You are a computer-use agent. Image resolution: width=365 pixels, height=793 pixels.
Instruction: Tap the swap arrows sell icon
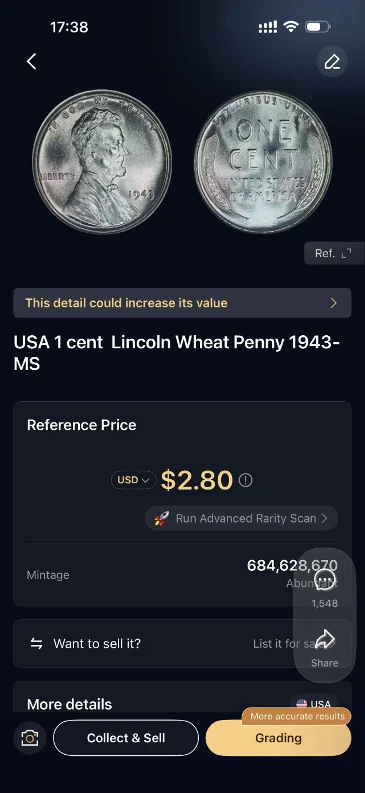(36, 643)
